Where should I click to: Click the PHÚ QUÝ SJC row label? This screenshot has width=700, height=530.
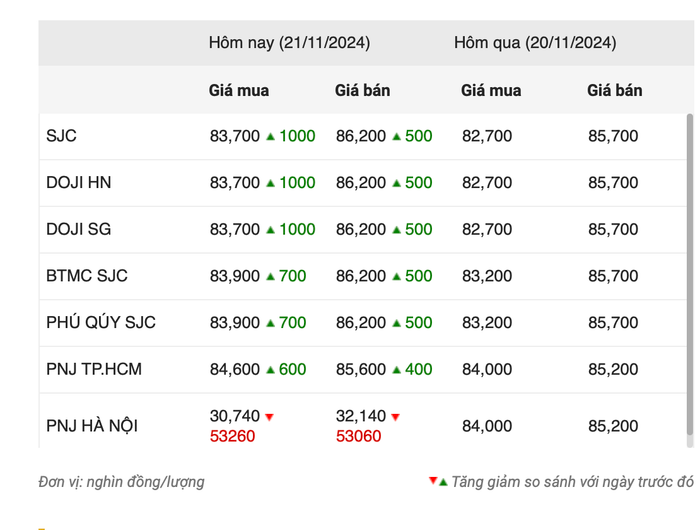tap(101, 322)
